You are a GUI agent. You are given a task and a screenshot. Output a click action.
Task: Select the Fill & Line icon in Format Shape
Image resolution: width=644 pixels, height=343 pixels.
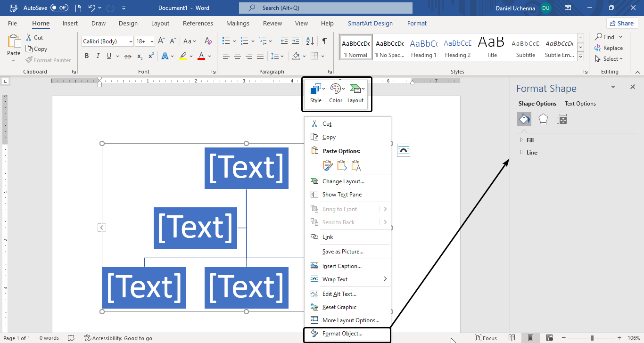[x=524, y=119]
